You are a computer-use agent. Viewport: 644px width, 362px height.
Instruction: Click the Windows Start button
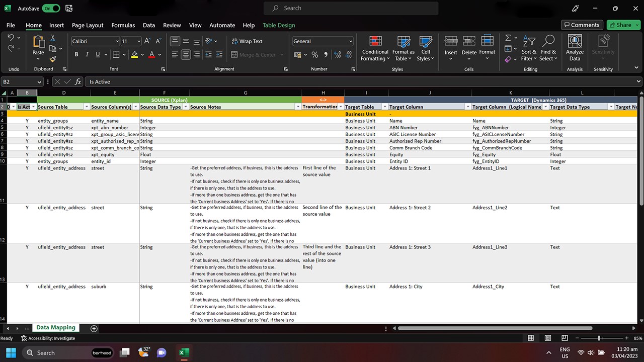[11, 352]
